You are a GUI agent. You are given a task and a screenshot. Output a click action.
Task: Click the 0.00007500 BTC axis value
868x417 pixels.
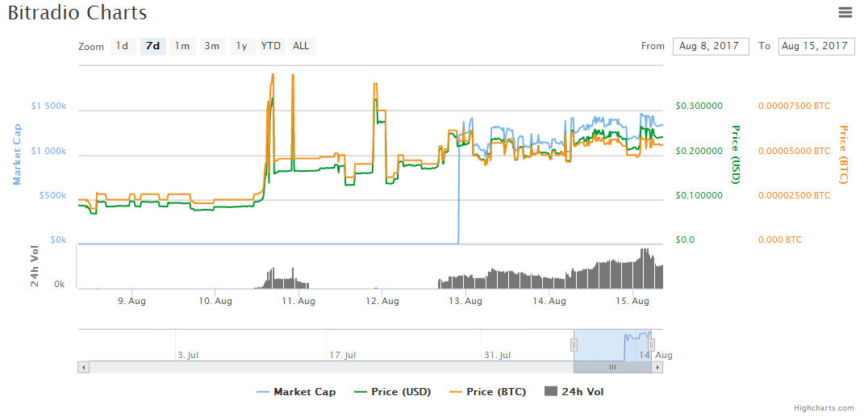click(x=794, y=106)
